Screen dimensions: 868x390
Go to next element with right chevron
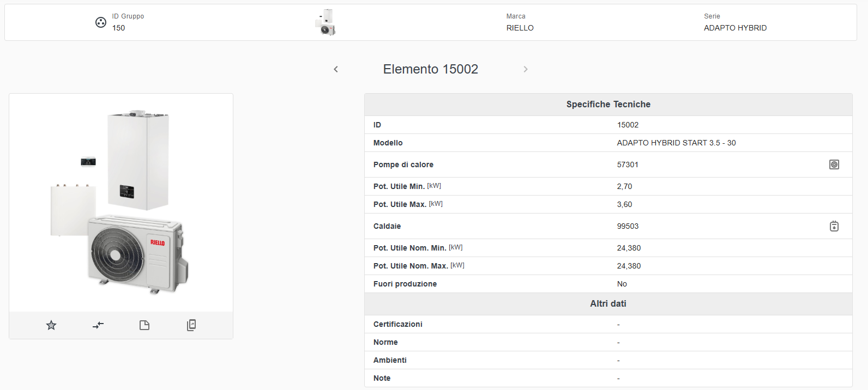[526, 69]
